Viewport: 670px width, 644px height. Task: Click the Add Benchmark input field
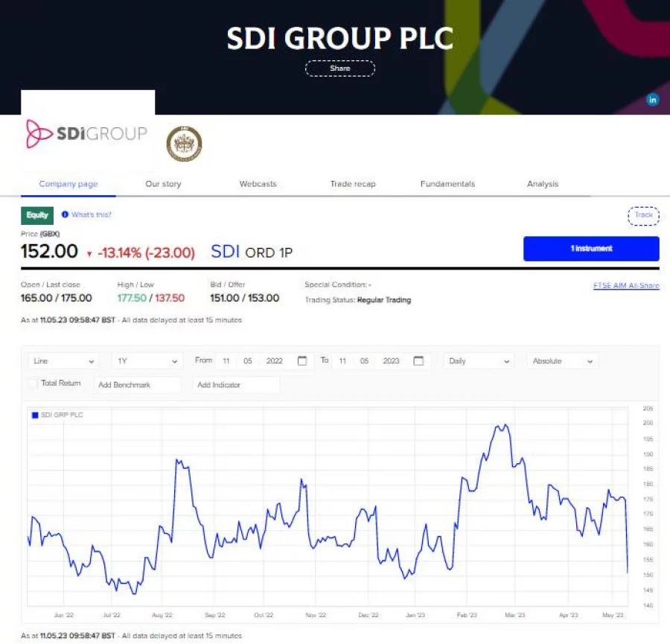(x=138, y=385)
